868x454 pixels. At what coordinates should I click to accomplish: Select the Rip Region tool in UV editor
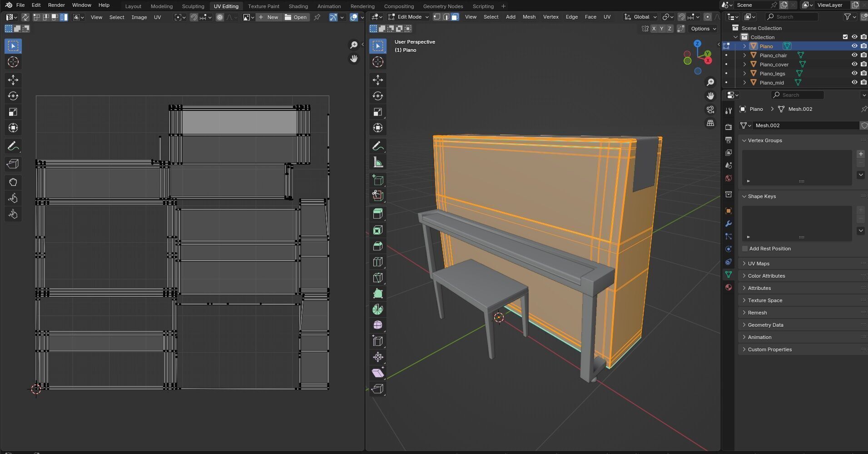[x=13, y=164]
